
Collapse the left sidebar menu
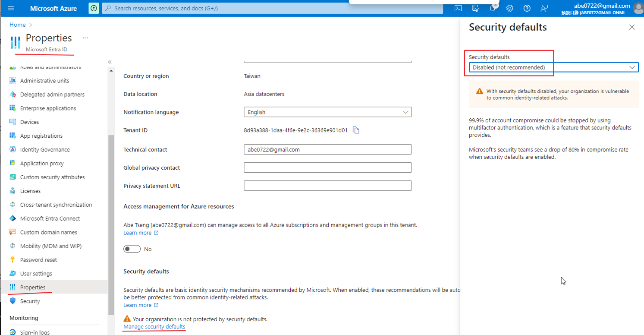(110, 62)
